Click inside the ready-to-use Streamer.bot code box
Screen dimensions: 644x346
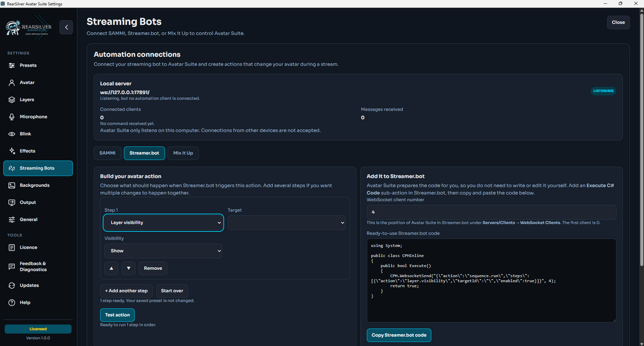pyautogui.click(x=491, y=281)
